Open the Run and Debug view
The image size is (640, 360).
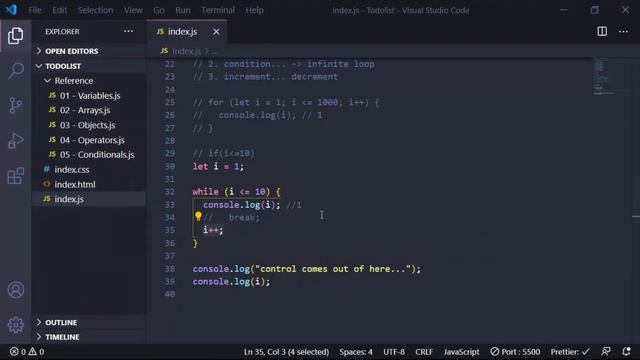[16, 141]
